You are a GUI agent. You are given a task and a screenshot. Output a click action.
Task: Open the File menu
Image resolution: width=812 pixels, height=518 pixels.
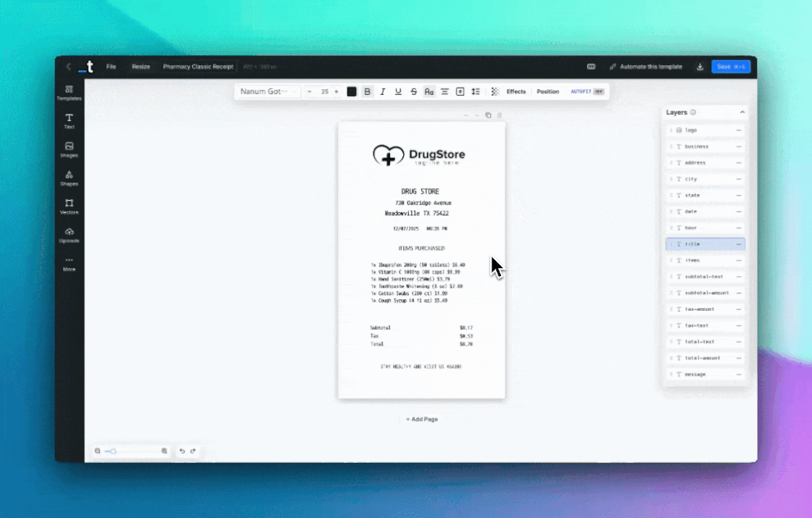point(111,67)
